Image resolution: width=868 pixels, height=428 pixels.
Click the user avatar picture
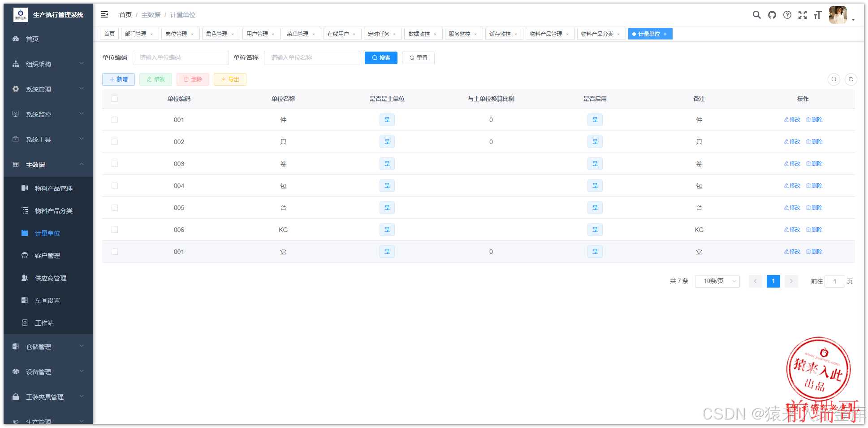click(838, 15)
